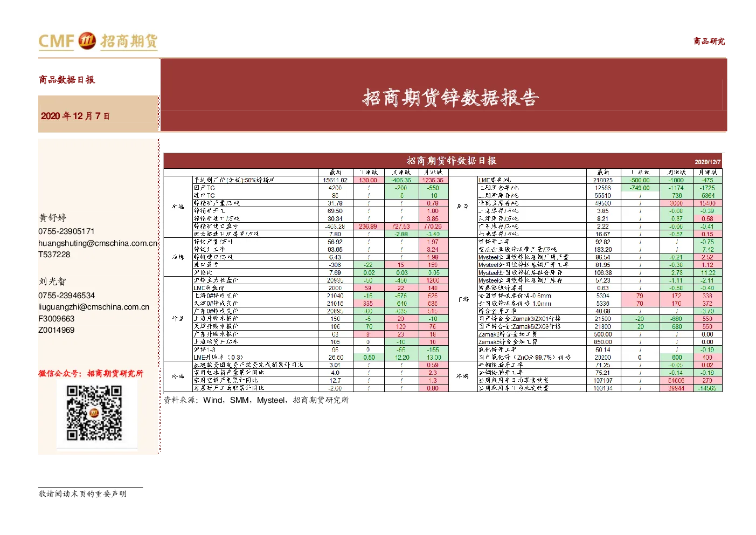
Task: Click the value 183.20 in the right table
Action: tap(603, 250)
